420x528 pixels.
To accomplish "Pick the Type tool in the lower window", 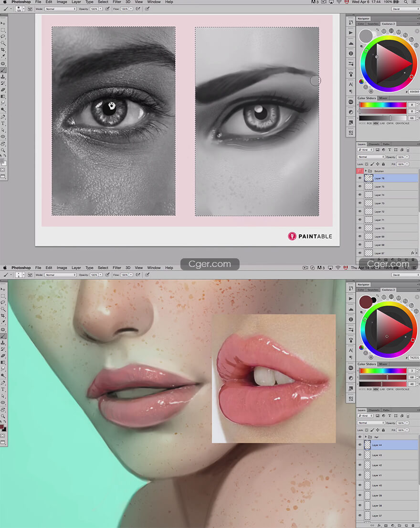I will point(3,389).
